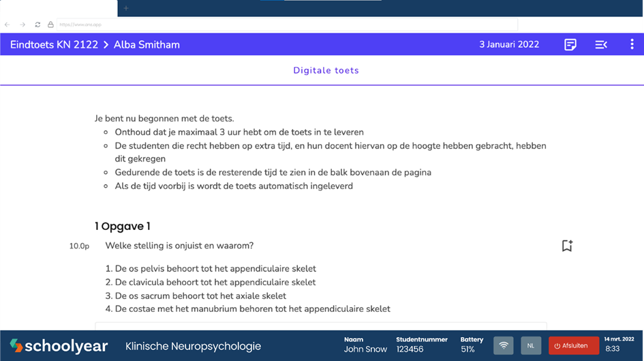Click the browser back arrow
Viewport: 644px width, 361px height.
tap(7, 25)
